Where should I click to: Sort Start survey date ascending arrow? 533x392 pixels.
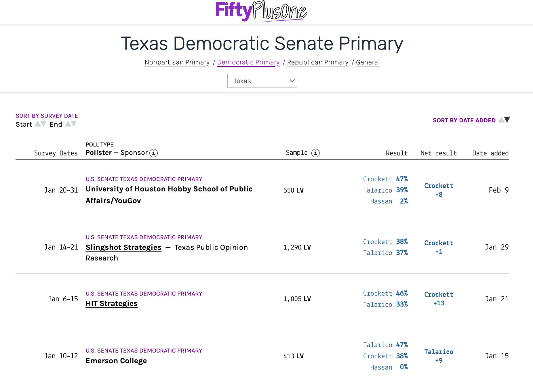point(38,124)
